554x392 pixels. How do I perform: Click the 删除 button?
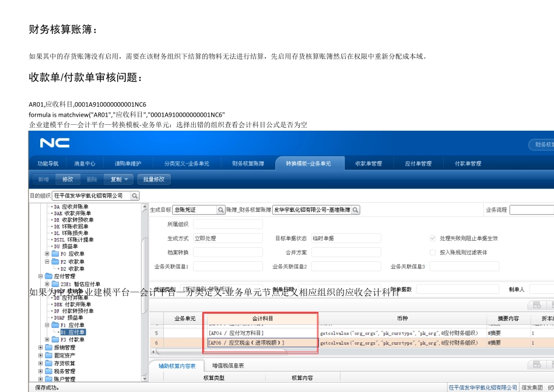[92, 180]
